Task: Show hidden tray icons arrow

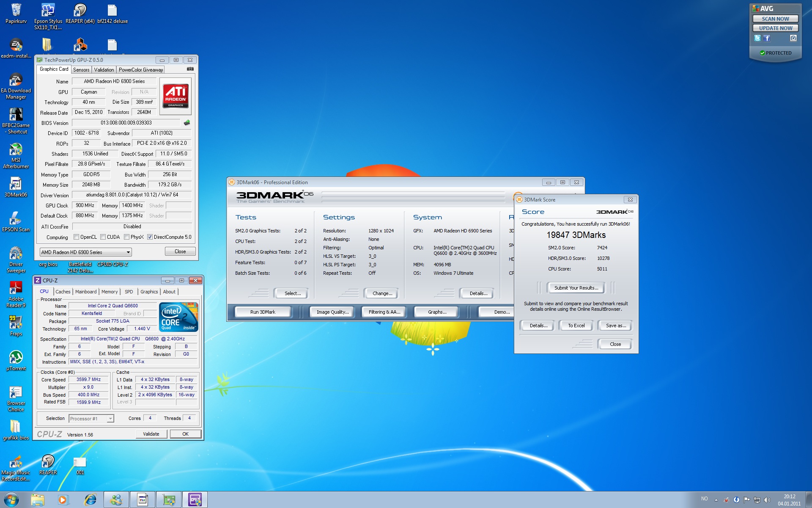Action: point(716,500)
